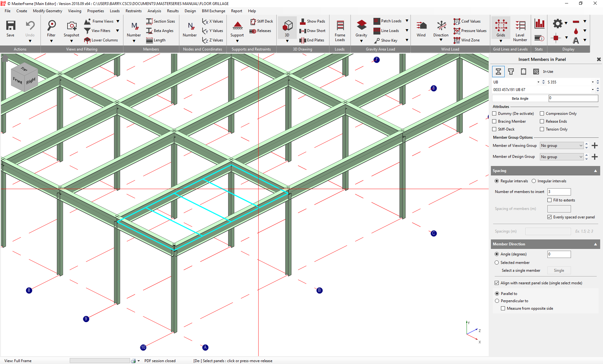Click the Single select button

click(559, 270)
